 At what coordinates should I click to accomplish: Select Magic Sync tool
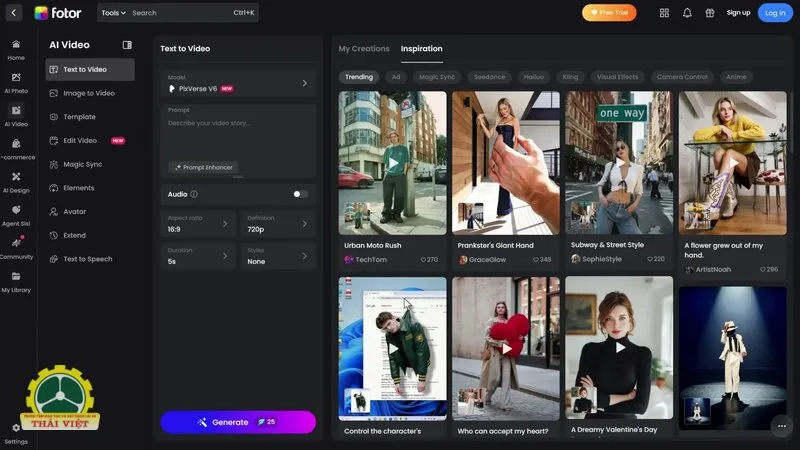click(90, 164)
